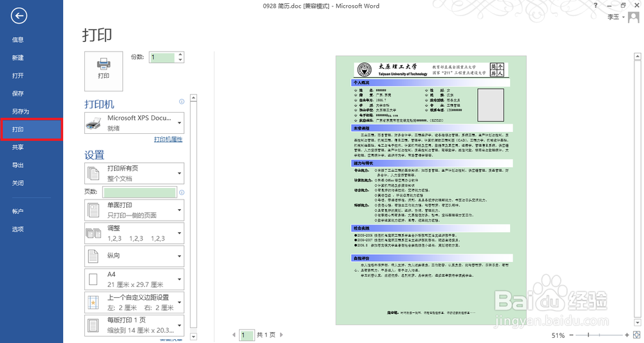Click the 51% zoom level text
644x343 pixels.
(x=558, y=336)
